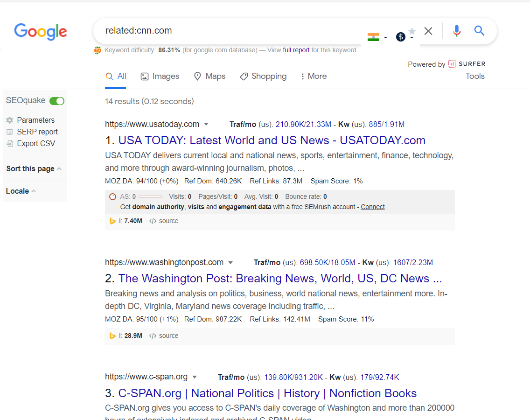Click Washington Post keyword value 1607/2.23M
Image resolution: width=530 pixels, height=420 pixels.
413,262
